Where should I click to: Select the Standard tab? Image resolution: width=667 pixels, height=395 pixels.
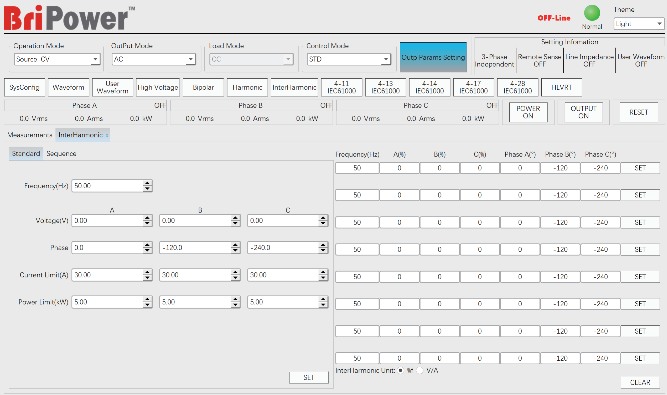[26, 153]
